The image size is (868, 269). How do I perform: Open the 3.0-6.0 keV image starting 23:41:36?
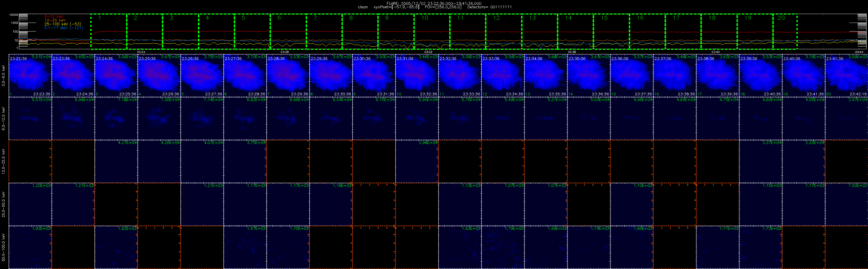pos(847,76)
